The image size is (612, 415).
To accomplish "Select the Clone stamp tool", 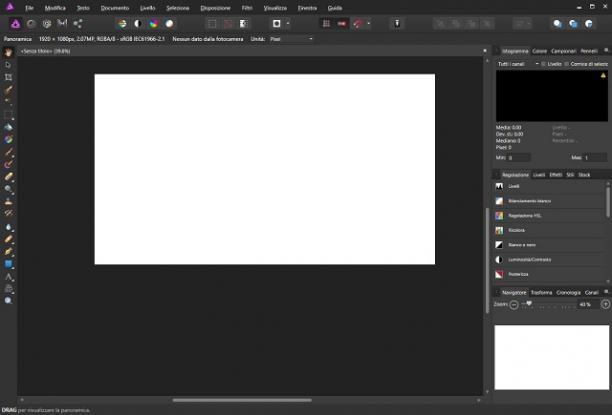I will [8, 201].
